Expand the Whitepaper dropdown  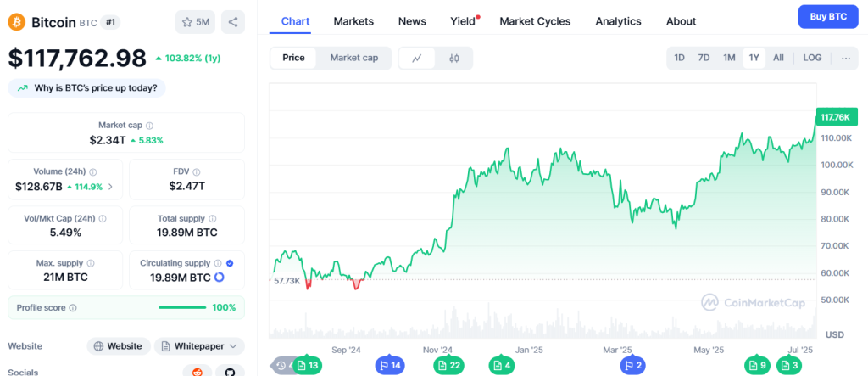pos(199,346)
